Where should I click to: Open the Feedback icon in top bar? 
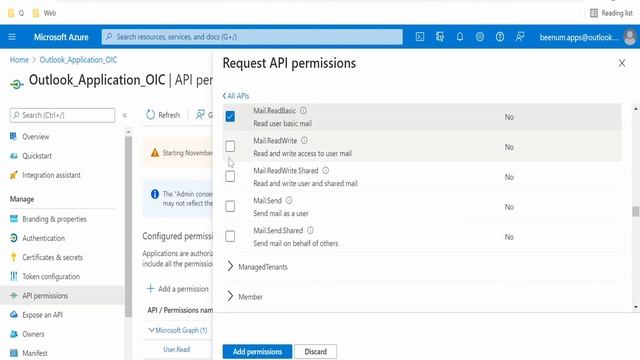(x=520, y=37)
